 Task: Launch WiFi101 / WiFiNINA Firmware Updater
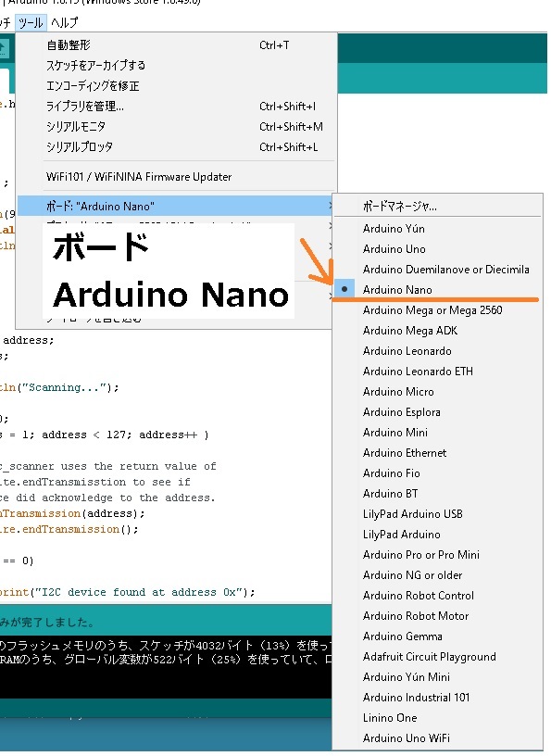[x=177, y=176]
